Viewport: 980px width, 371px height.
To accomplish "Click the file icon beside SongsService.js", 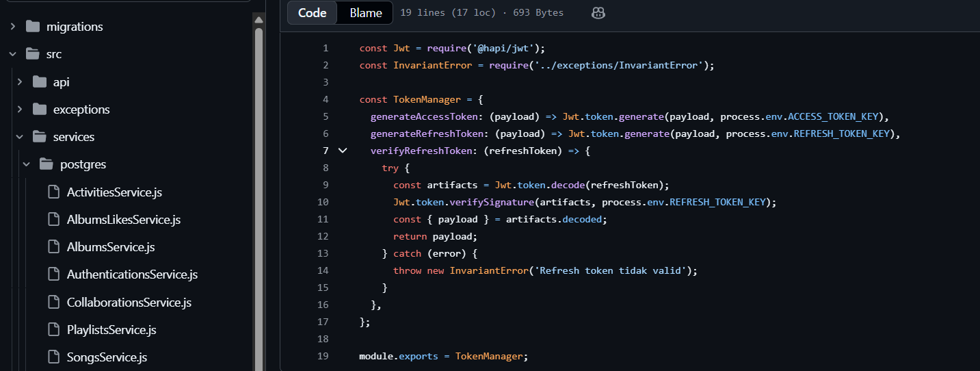I will point(54,357).
